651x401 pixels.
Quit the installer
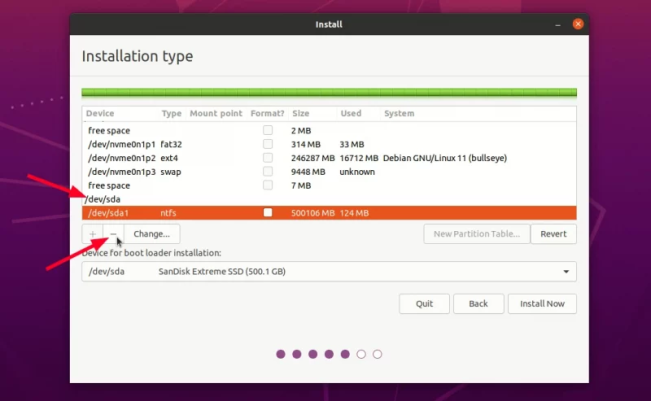424,303
